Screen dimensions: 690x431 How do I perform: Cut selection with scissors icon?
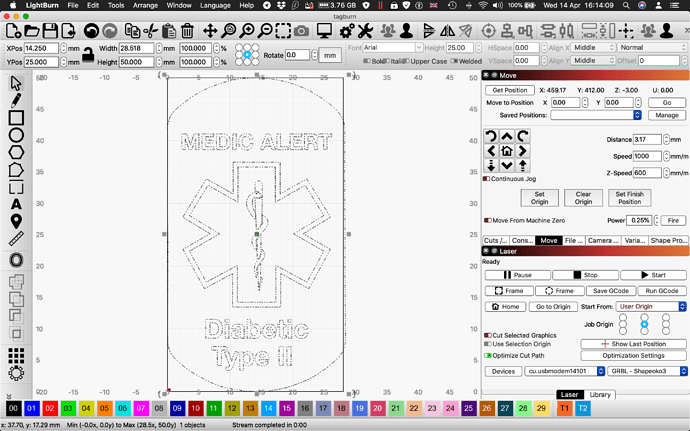tap(150, 31)
